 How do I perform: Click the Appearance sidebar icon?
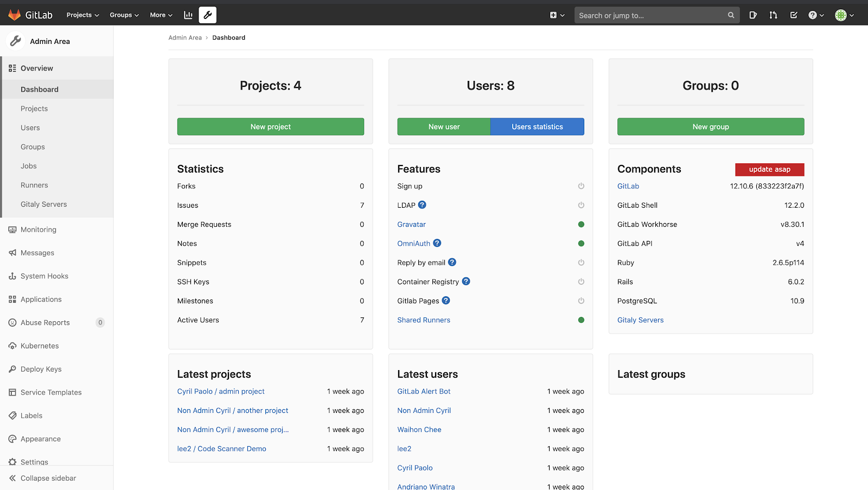point(12,439)
